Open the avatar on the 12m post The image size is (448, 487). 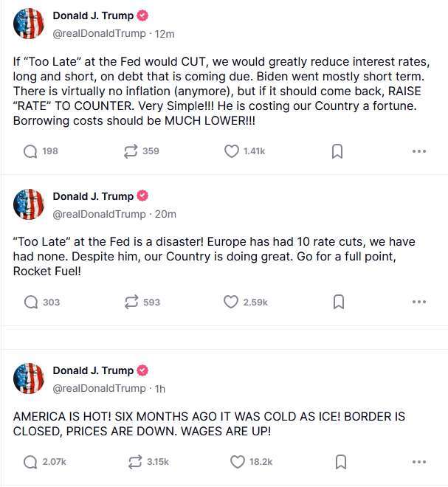pyautogui.click(x=29, y=24)
